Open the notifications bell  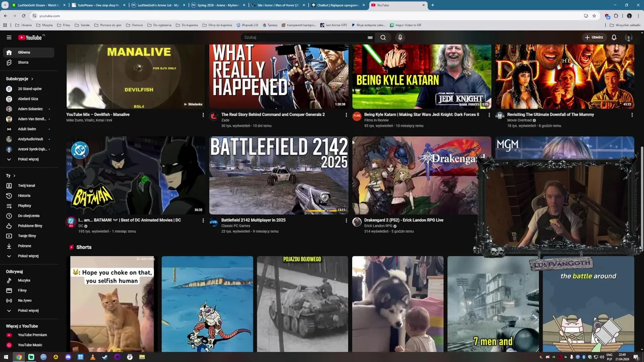click(614, 37)
